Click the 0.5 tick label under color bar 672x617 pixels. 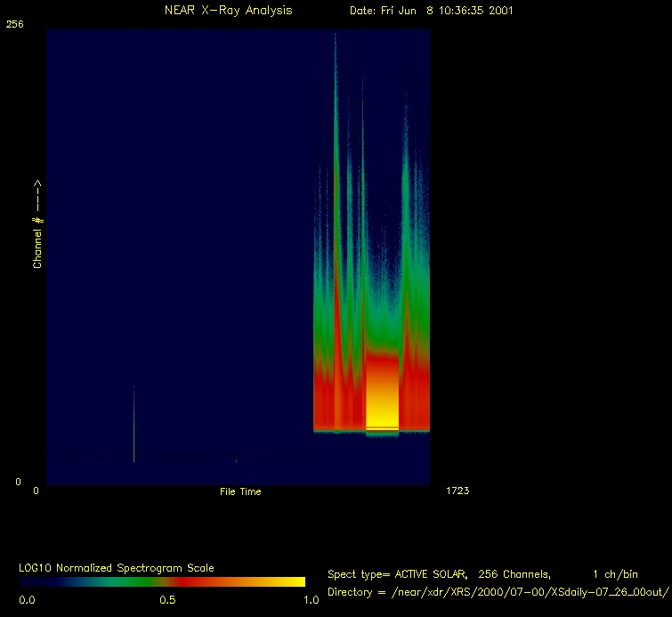[x=166, y=600]
